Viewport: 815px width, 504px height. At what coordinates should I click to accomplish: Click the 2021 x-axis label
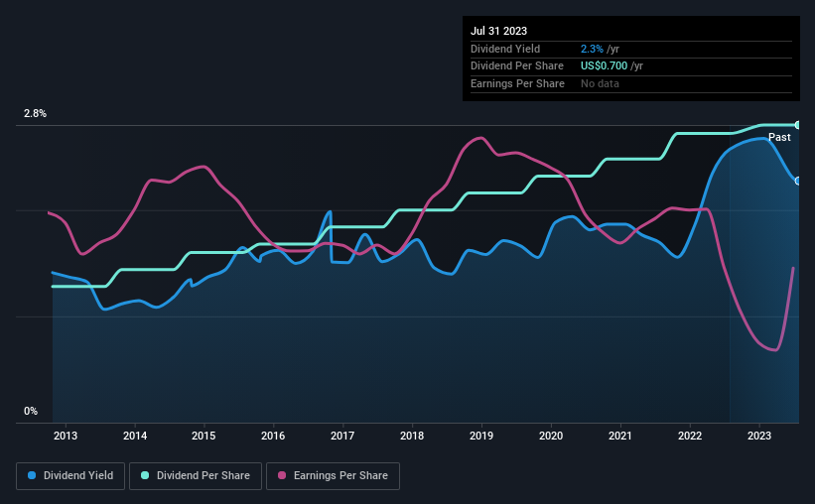click(620, 436)
